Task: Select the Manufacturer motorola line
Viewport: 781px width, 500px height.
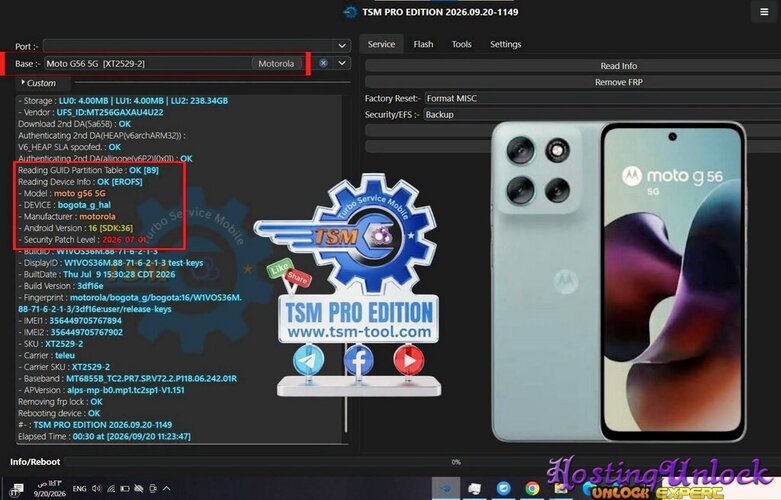Action: [x=67, y=216]
